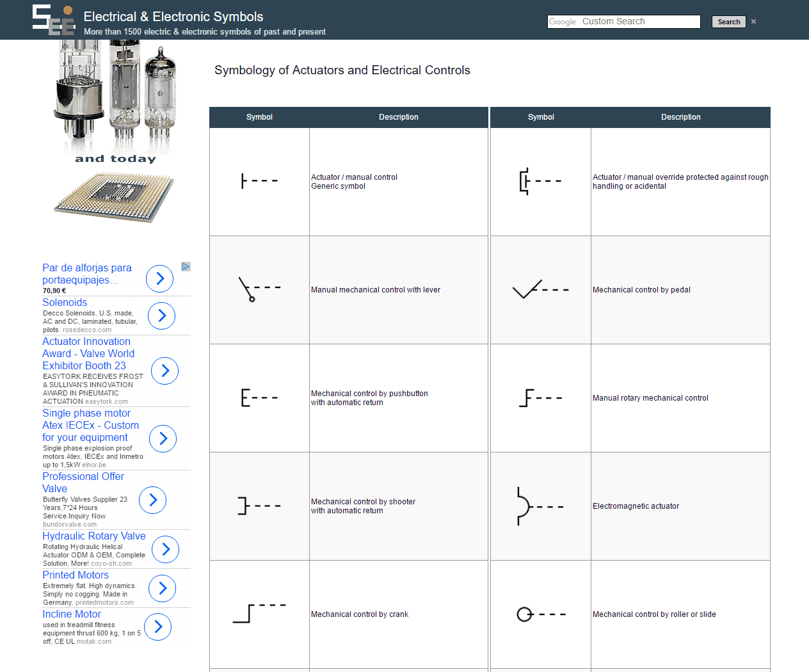Screen dimensions: 809x672
Task: Open the AdChoices info icon
Action: point(186,266)
